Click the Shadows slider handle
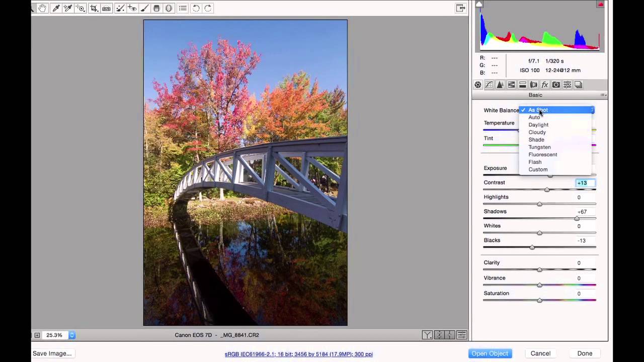 577,218
